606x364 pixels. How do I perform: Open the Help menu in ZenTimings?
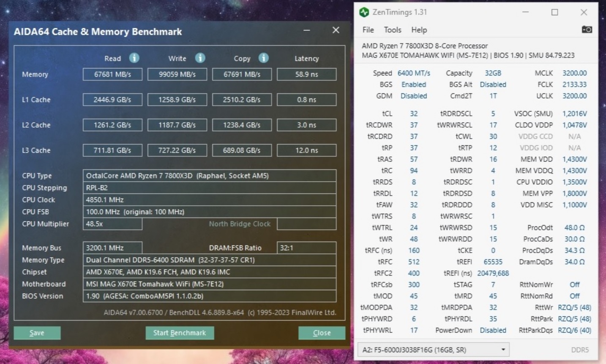point(419,30)
